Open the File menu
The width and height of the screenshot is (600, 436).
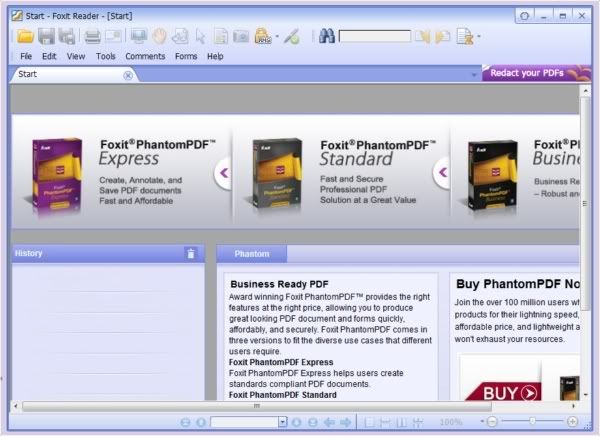click(x=26, y=56)
